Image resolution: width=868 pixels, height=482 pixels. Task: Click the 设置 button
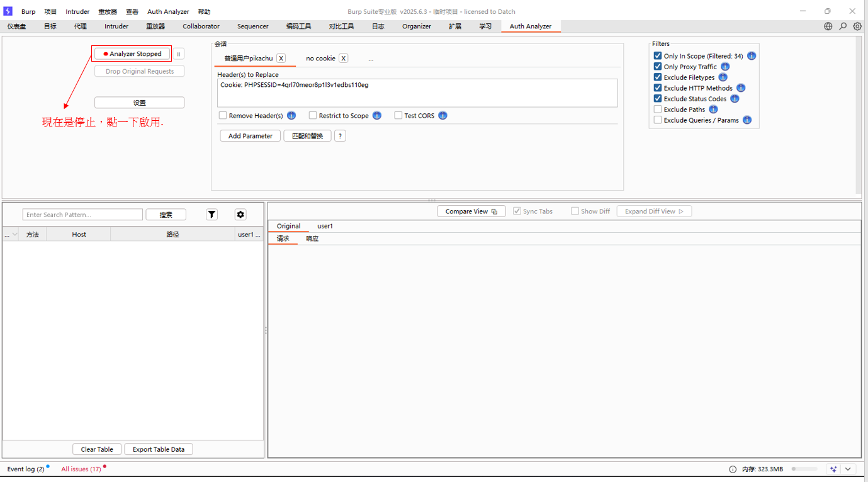(x=140, y=103)
